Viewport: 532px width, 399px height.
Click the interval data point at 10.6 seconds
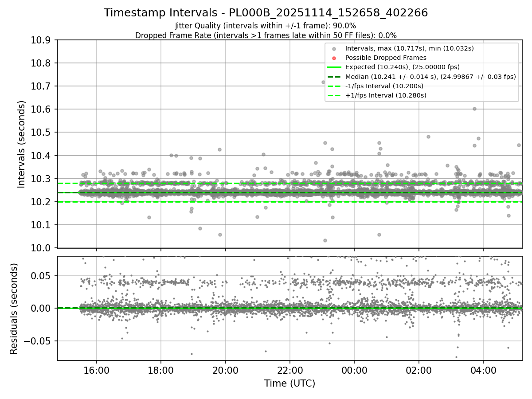474,109
